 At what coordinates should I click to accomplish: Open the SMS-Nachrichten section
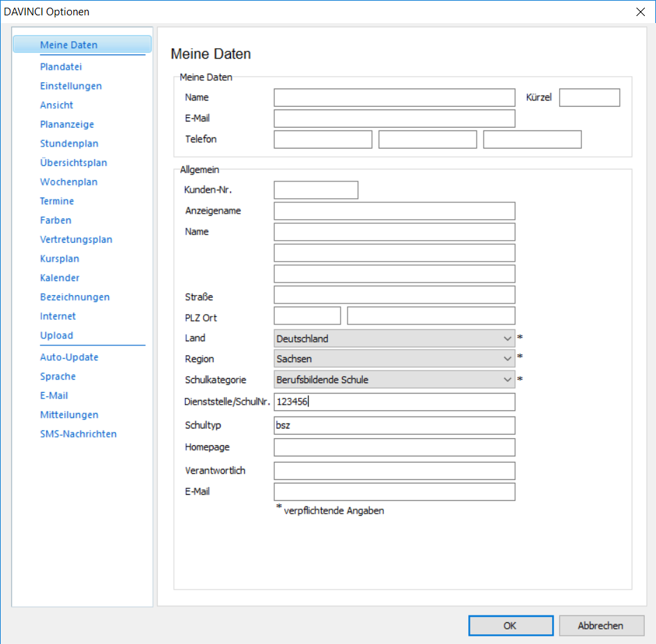tap(78, 433)
